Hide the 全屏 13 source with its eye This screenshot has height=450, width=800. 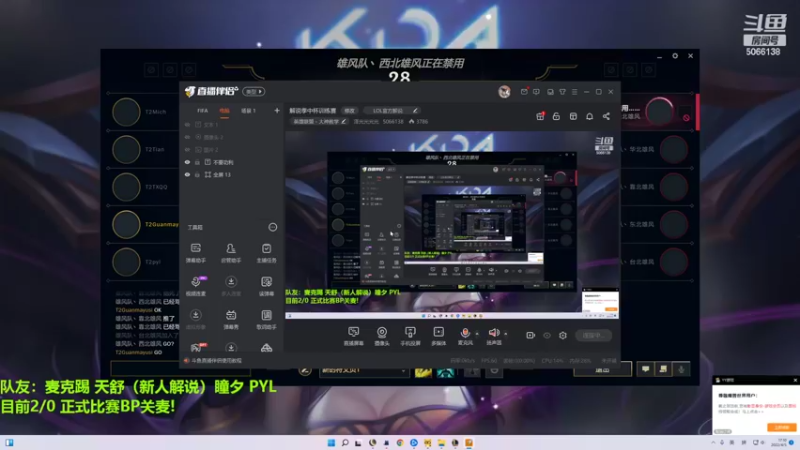(x=187, y=174)
